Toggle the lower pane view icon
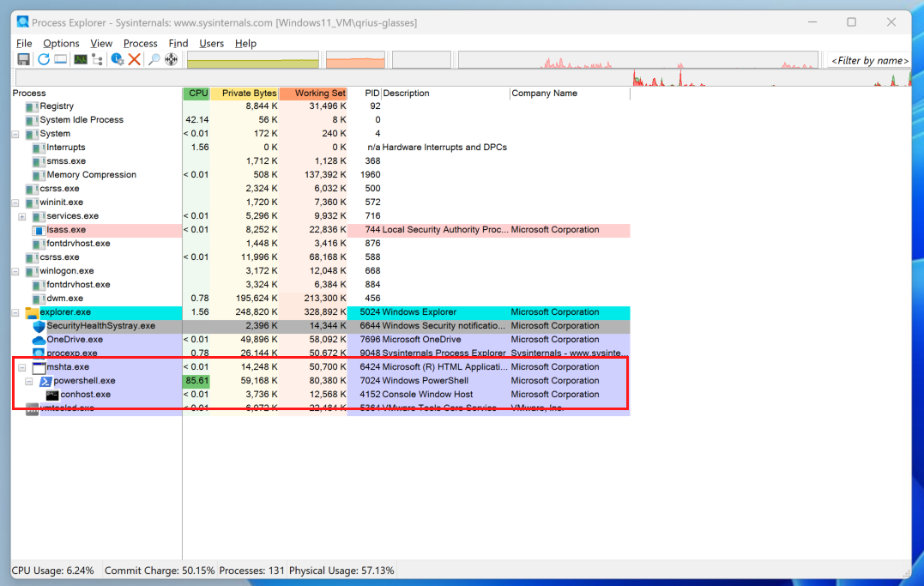This screenshot has height=586, width=924. tap(61, 59)
